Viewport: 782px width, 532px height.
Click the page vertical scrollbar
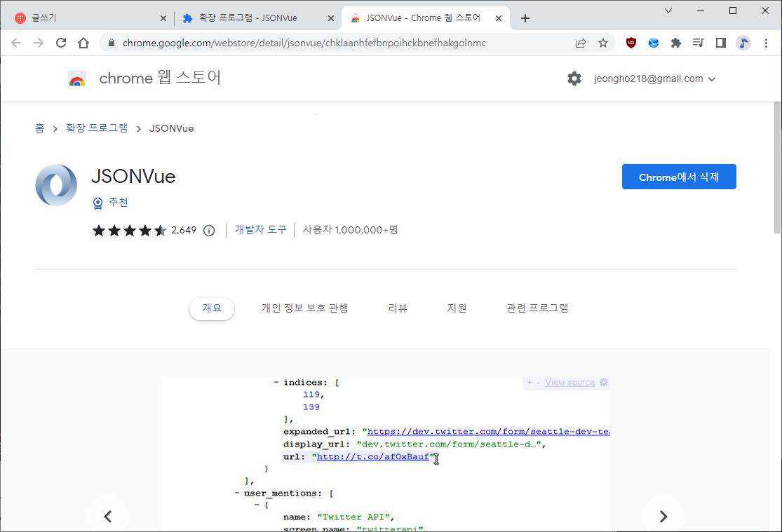777,167
